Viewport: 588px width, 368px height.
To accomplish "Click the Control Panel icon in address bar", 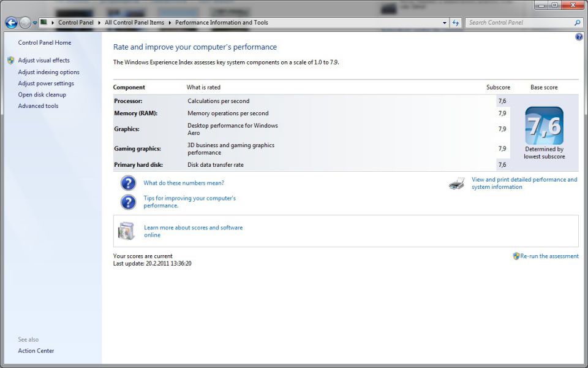I will 44,22.
